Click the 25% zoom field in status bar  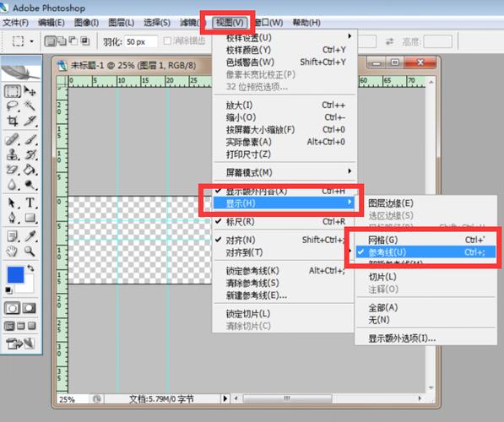point(73,399)
